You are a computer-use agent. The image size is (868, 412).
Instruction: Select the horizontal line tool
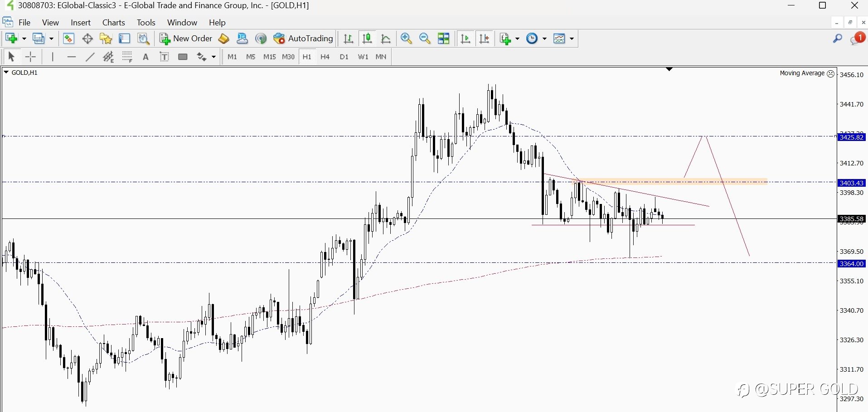[x=71, y=57]
